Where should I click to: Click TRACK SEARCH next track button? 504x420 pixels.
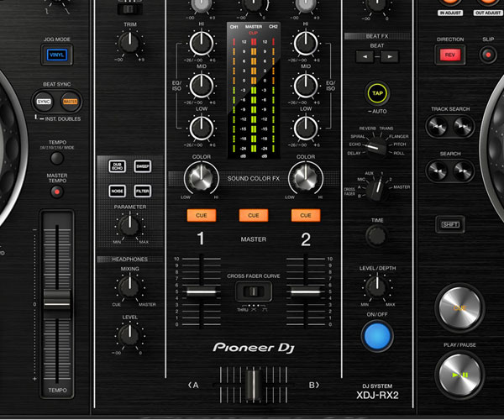tap(463, 127)
